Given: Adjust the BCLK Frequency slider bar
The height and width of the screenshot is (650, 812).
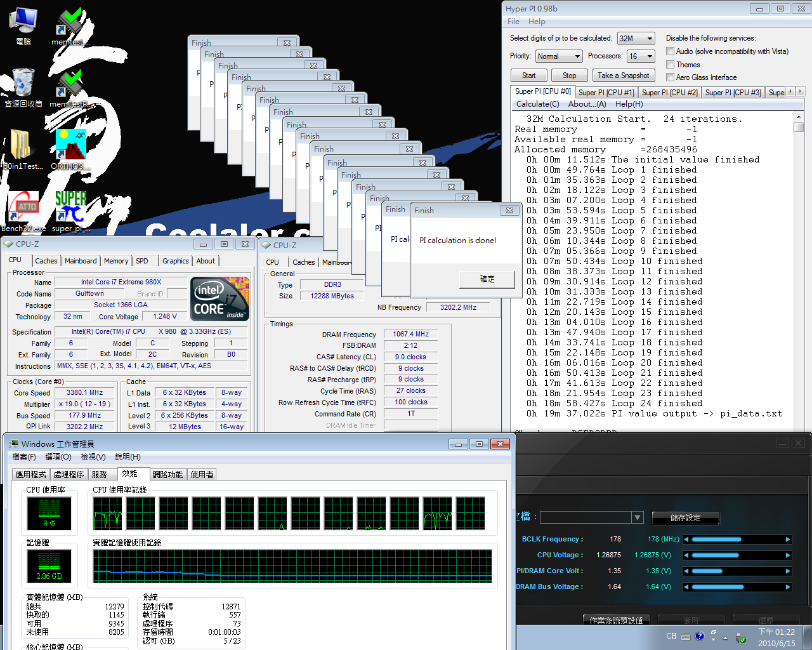Looking at the screenshot, I should click(737, 540).
